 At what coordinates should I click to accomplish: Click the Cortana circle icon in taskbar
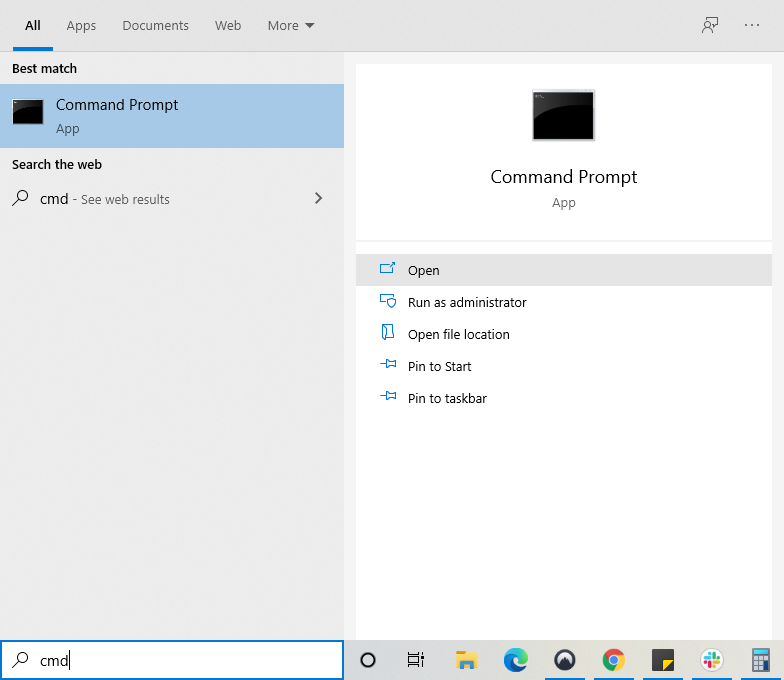[x=368, y=660]
